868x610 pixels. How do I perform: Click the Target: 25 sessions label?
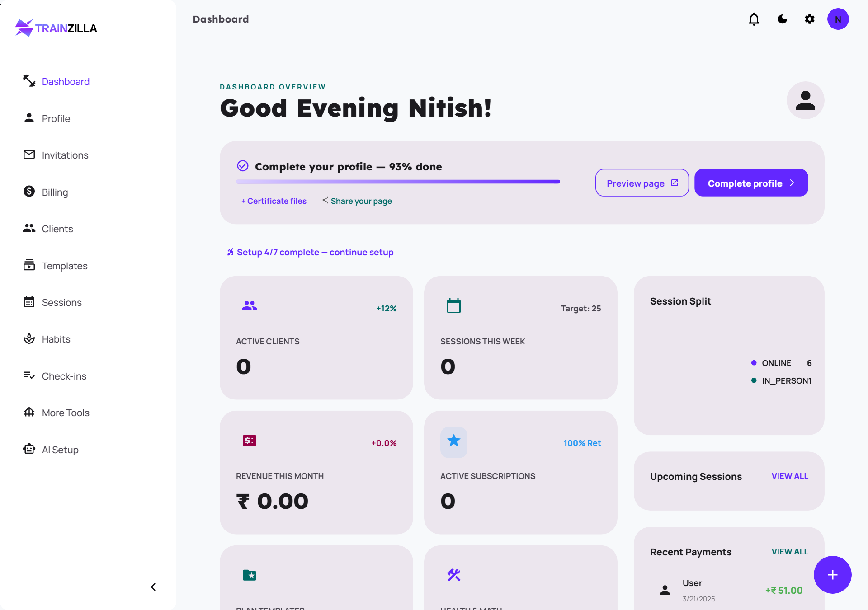pos(580,308)
